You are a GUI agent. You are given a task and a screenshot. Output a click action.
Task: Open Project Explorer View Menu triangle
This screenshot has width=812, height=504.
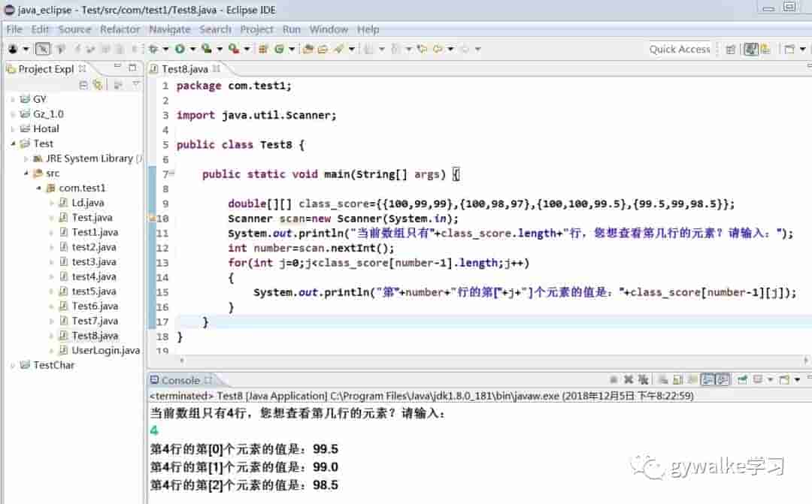135,84
